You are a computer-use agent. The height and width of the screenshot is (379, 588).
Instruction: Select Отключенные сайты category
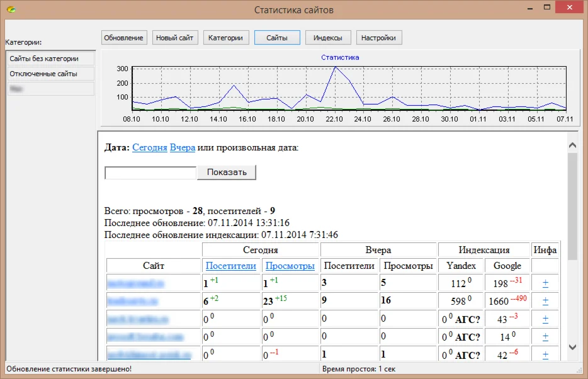coord(50,74)
